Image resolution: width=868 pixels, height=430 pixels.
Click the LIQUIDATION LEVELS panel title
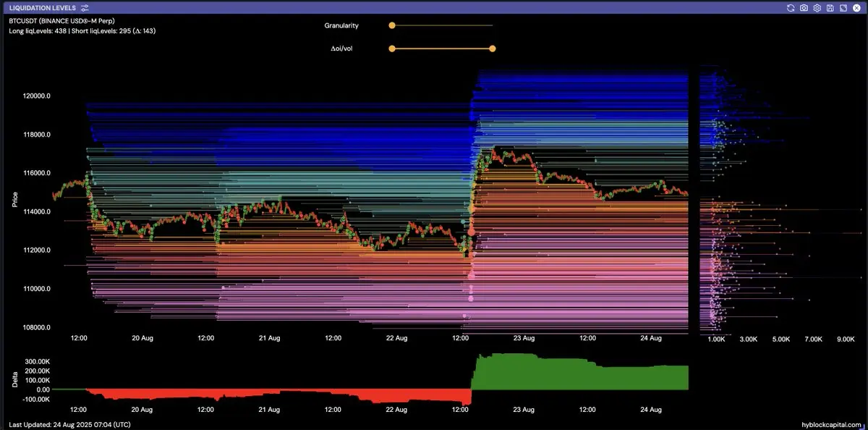click(42, 8)
